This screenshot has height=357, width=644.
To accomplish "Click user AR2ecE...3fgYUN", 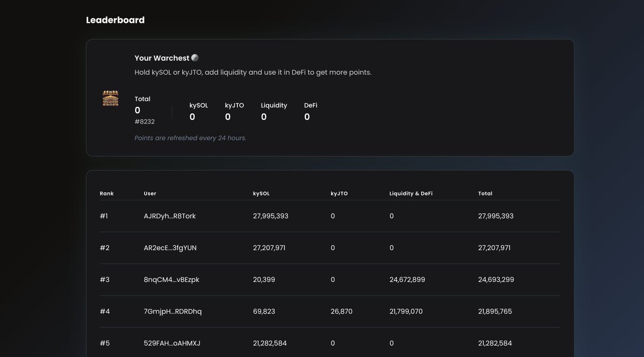I will click(x=170, y=248).
